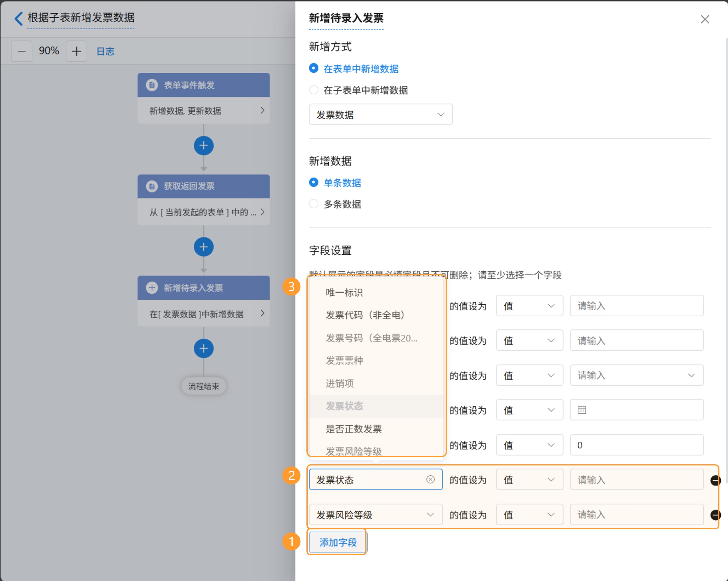728x581 pixels.
Task: Open the 值 type dropdown for 发票状态 row
Action: pyautogui.click(x=529, y=480)
